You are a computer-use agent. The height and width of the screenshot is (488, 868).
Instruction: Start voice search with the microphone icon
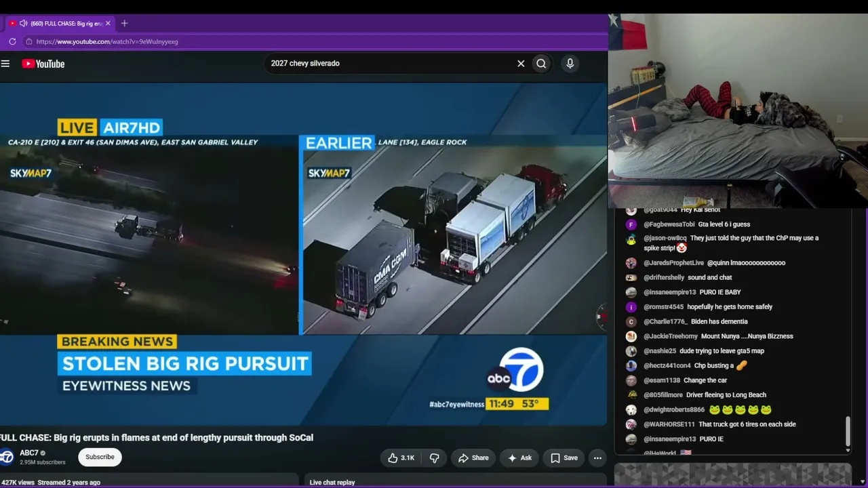(570, 64)
